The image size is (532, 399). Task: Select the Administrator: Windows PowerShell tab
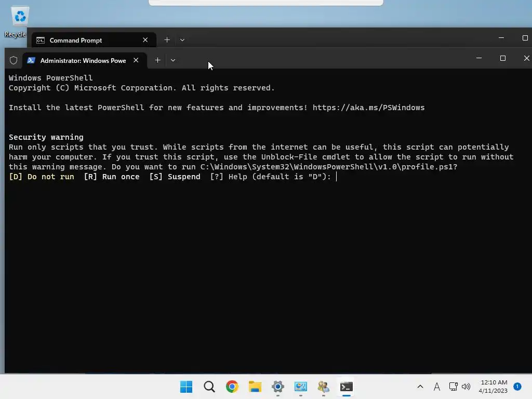(85, 60)
